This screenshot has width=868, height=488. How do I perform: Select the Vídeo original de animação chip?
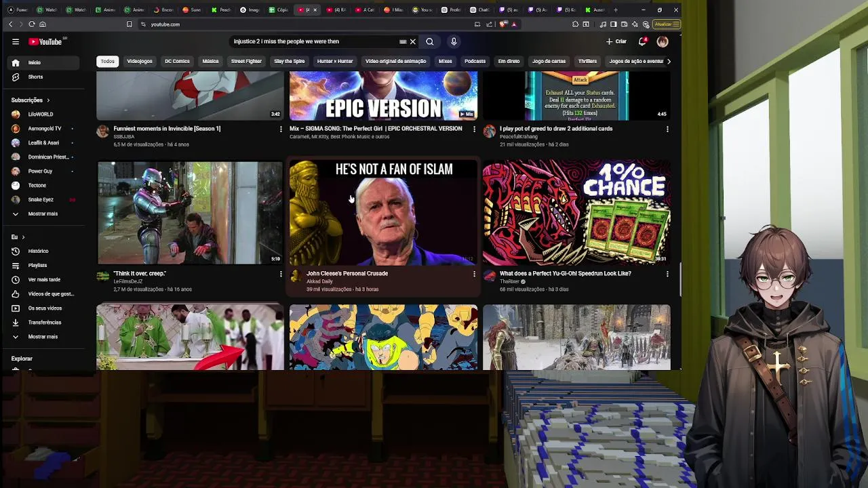396,61
